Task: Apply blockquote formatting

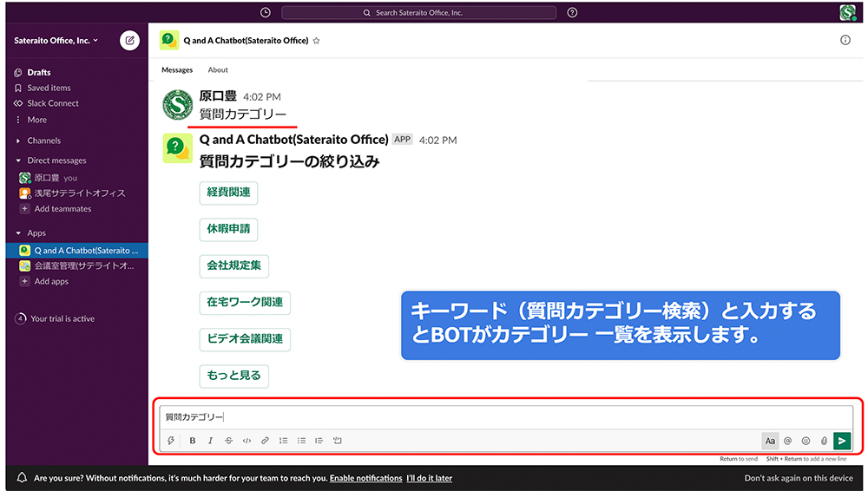Action: pyautogui.click(x=319, y=441)
